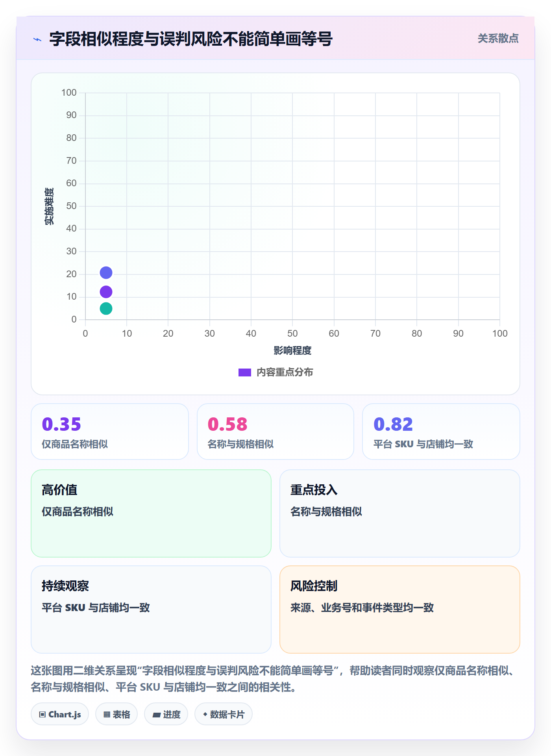Click the purple scatter point near 12
This screenshot has width=551, height=756.
tap(106, 292)
